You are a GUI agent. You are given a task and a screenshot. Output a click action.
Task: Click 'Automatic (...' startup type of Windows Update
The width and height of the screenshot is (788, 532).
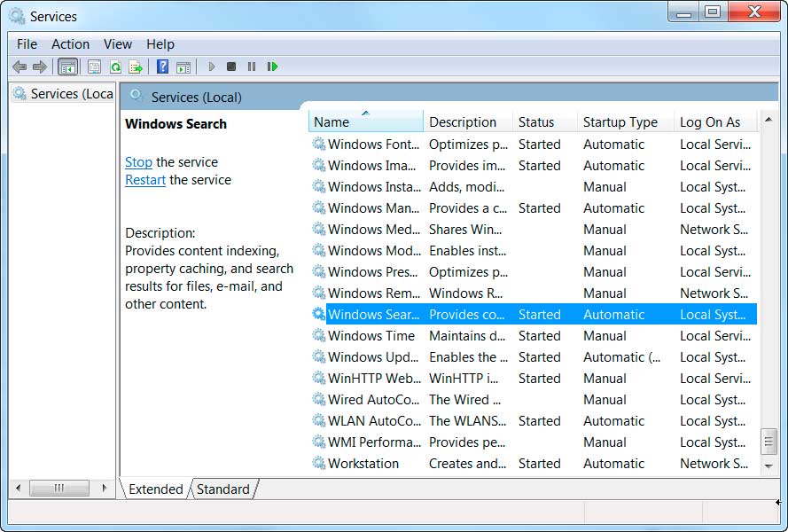[x=621, y=357]
